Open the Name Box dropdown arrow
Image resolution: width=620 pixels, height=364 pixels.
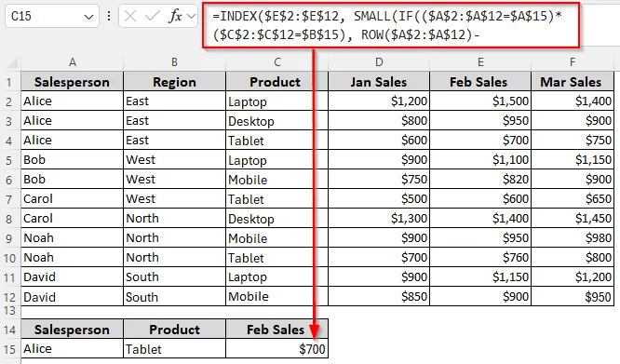point(88,17)
